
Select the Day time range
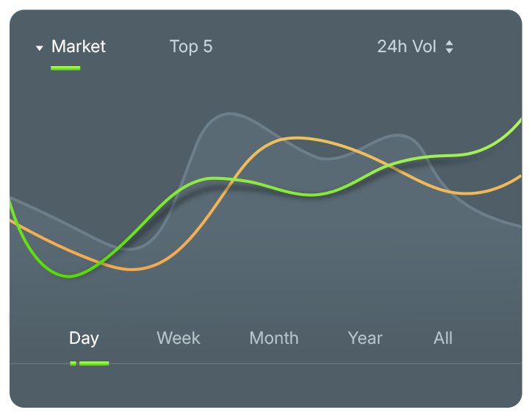(x=84, y=338)
